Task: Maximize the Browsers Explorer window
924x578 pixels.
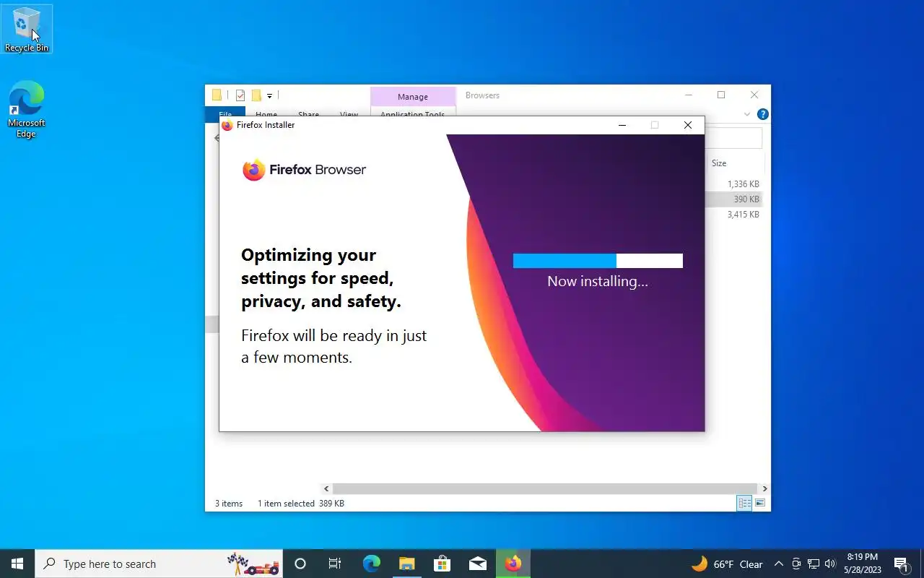Action: pyautogui.click(x=721, y=95)
